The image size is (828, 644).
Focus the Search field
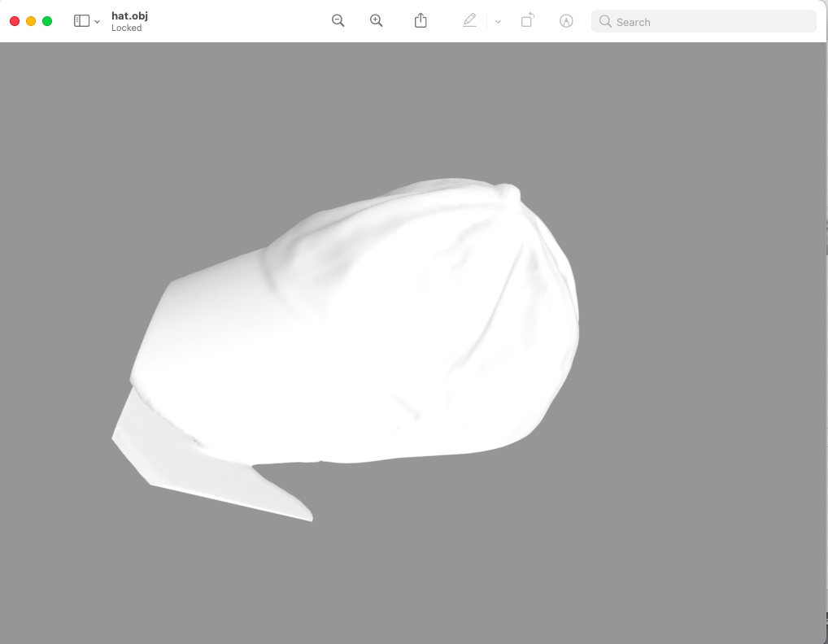704,22
